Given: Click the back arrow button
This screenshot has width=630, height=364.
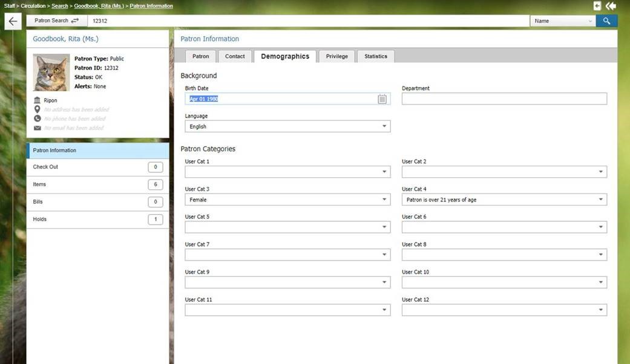Looking at the screenshot, I should [13, 21].
